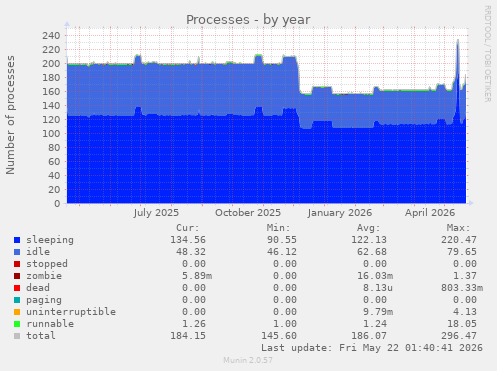Click dead maximum value 803.33m
497x371 pixels.
tap(462, 288)
